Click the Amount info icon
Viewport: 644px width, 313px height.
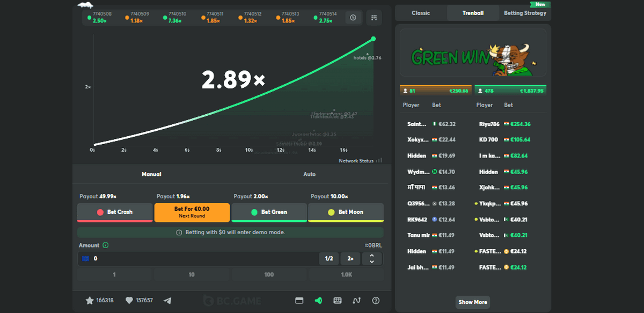105,245
